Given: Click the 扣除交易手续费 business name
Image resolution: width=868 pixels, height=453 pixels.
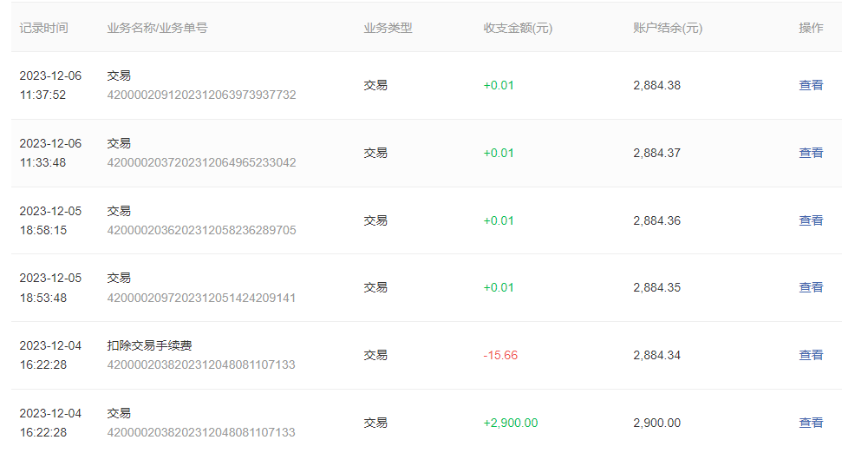Looking at the screenshot, I should 149,345.
